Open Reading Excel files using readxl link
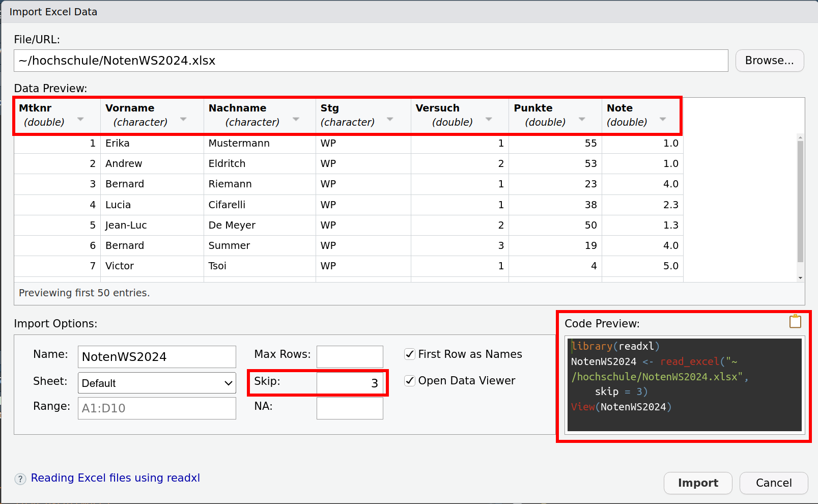The image size is (818, 504). [x=116, y=478]
